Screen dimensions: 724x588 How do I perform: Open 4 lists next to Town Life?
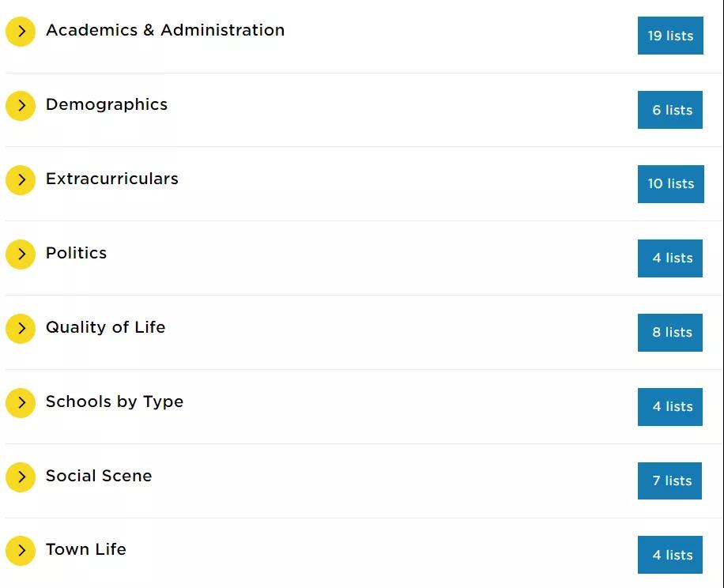click(670, 555)
